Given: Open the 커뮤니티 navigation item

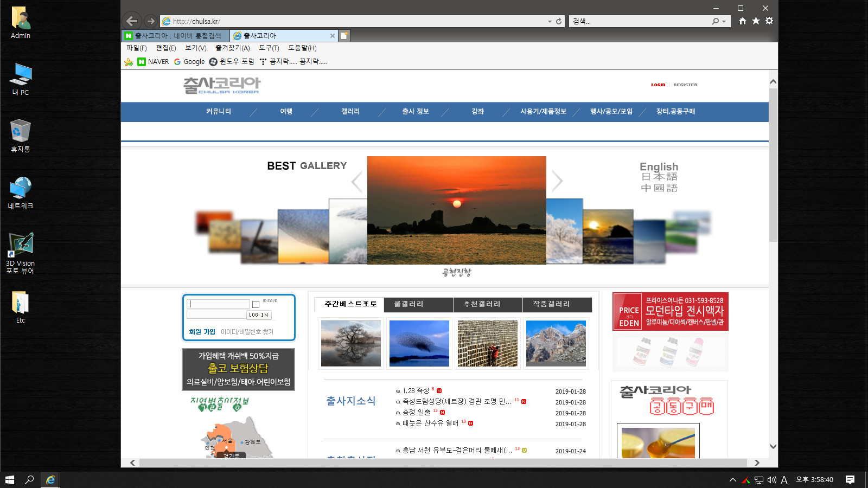Looking at the screenshot, I should pyautogui.click(x=219, y=112).
